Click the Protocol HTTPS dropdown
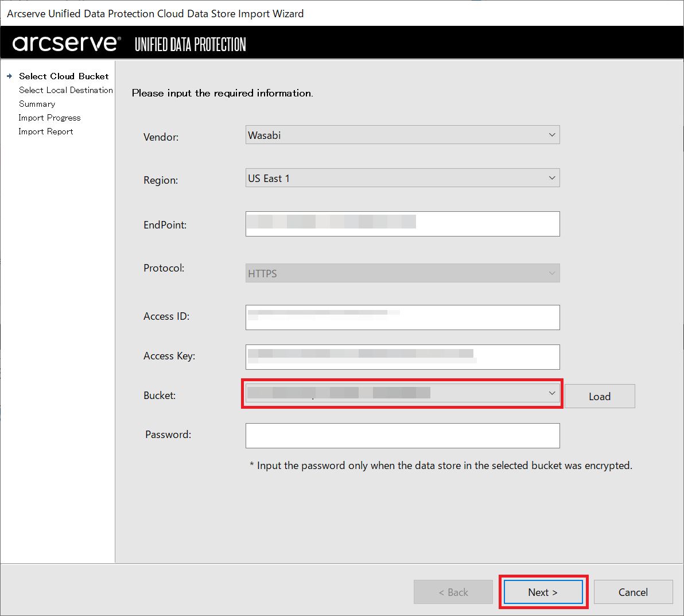 (x=402, y=273)
